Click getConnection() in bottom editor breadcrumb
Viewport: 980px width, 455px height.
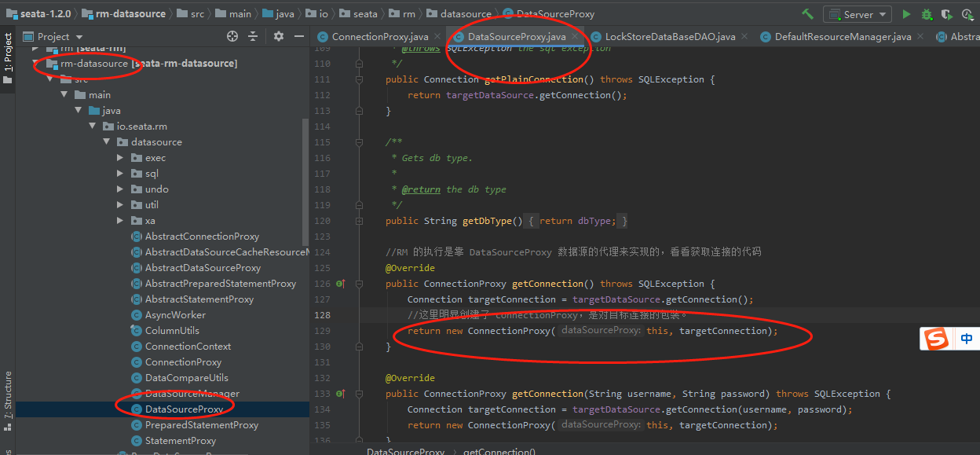coord(499,451)
